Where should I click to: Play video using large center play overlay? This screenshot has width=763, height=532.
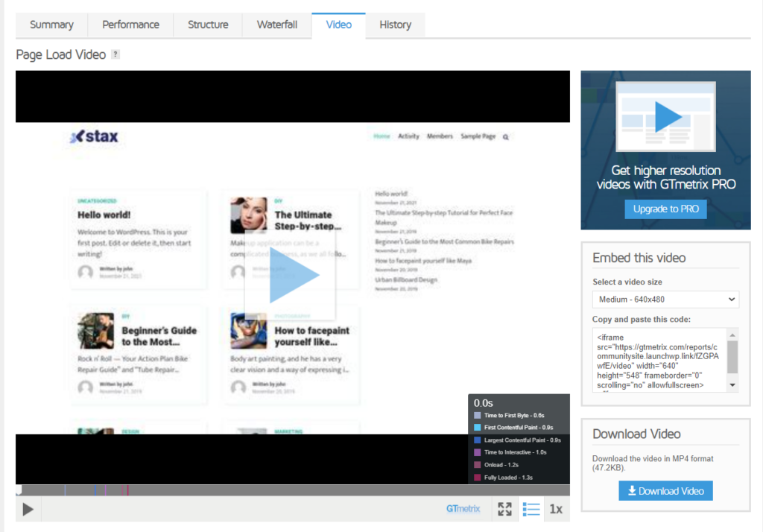(x=291, y=275)
